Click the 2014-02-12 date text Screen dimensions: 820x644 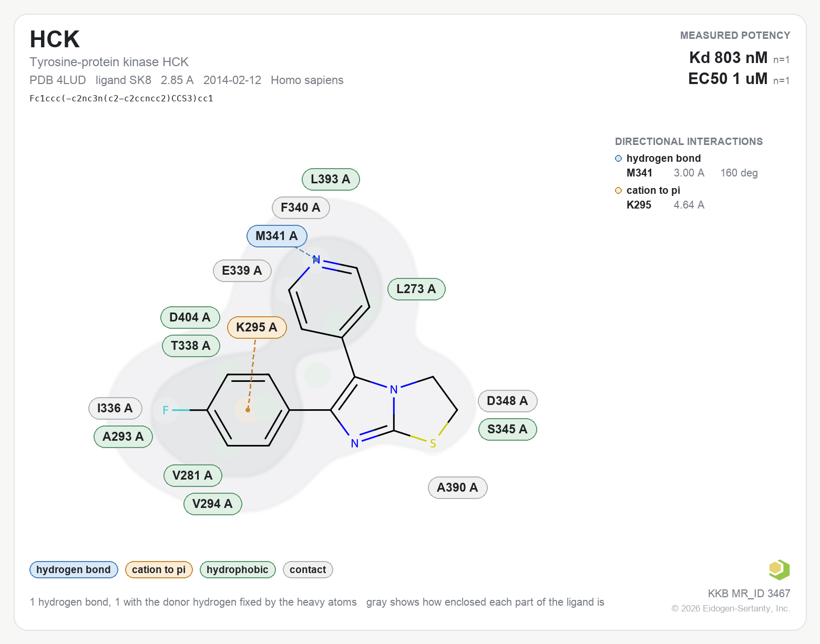pos(232,80)
